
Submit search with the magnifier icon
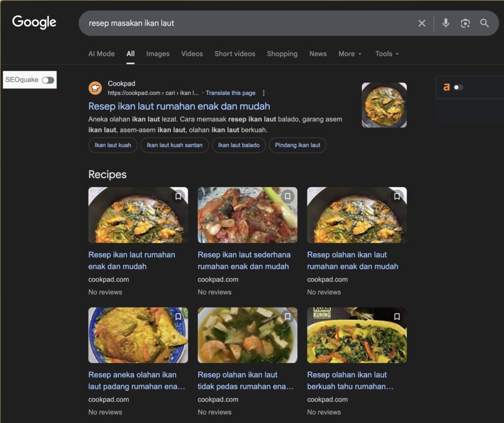pos(484,23)
